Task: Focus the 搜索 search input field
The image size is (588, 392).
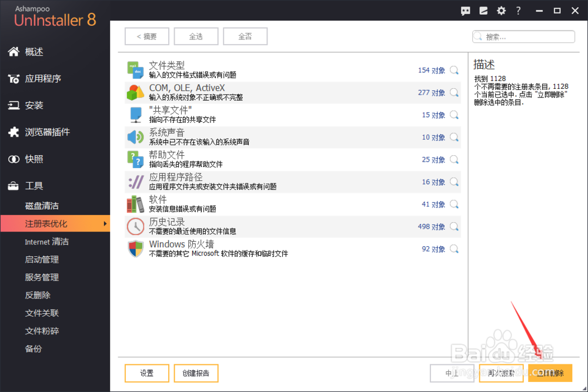Action: (523, 36)
